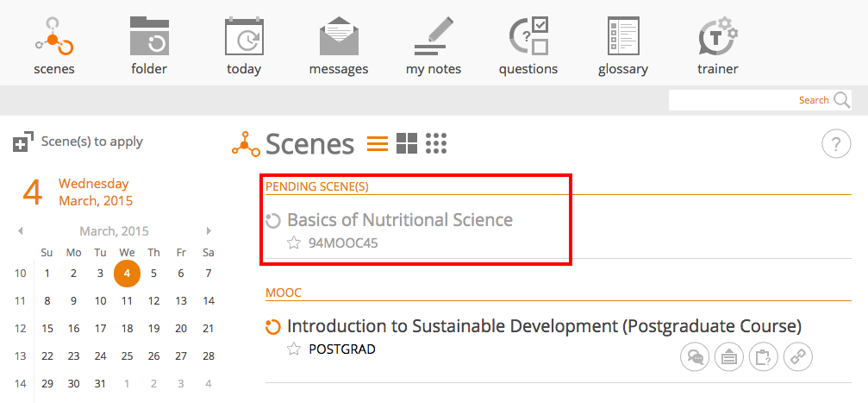Star the 94MOOC45 scene as favorite
This screenshot has height=403, width=868.
(x=294, y=242)
